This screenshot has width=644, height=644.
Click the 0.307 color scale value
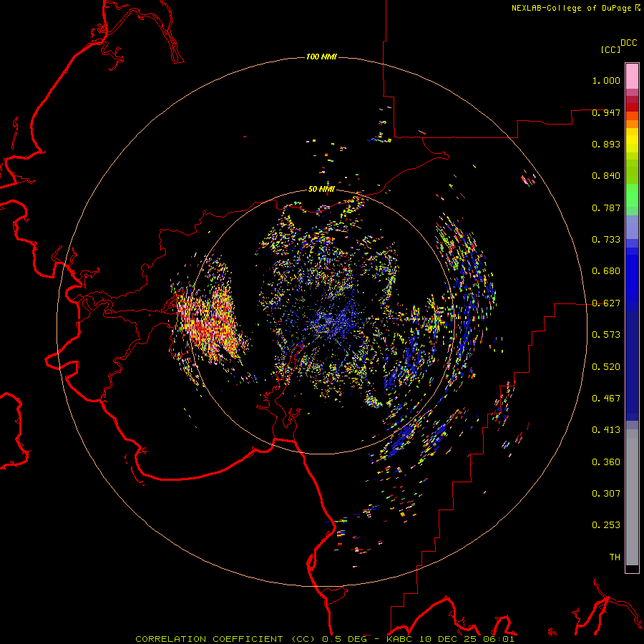[606, 493]
